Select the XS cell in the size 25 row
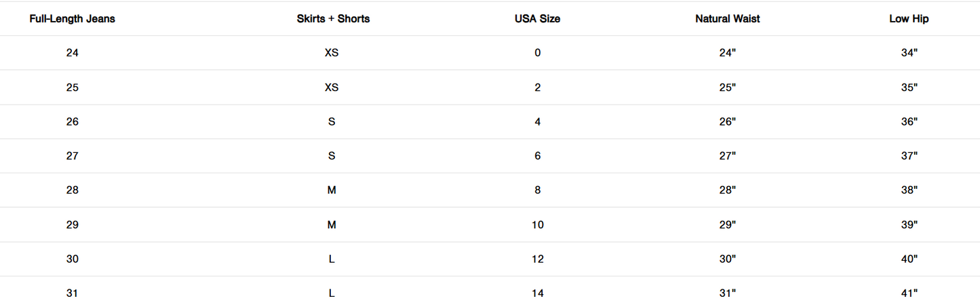This screenshot has height=307, width=980. click(x=332, y=88)
